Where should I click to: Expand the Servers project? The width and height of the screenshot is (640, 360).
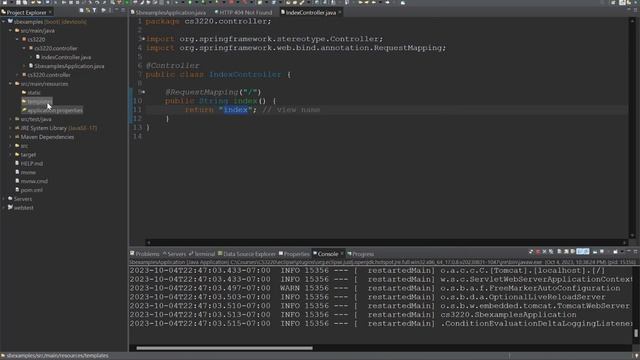point(4,199)
